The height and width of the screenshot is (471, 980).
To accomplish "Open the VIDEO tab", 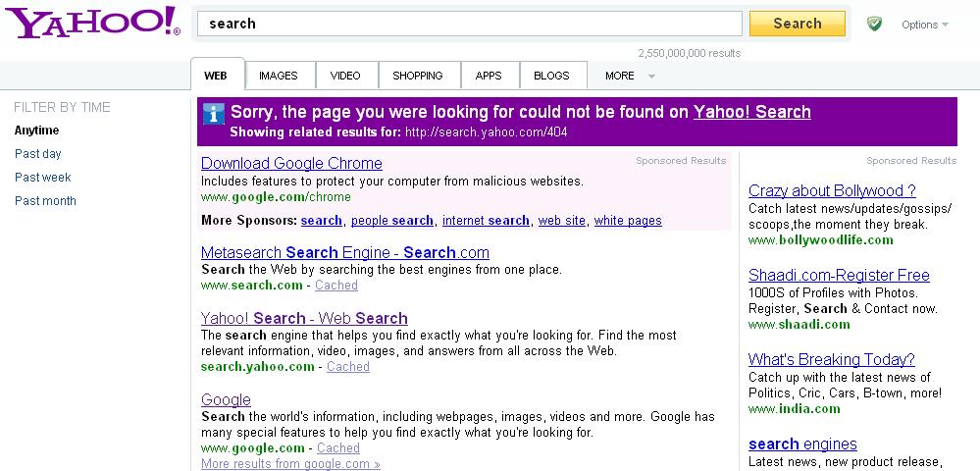I will point(345,76).
